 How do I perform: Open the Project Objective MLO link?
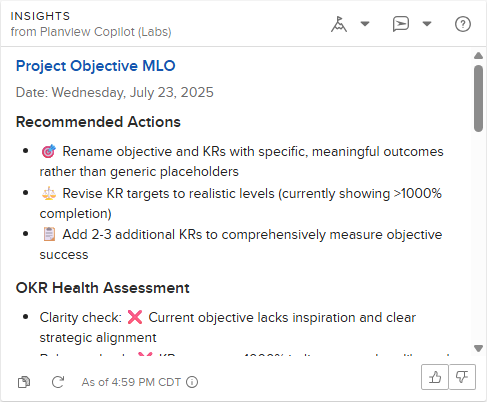[96, 66]
